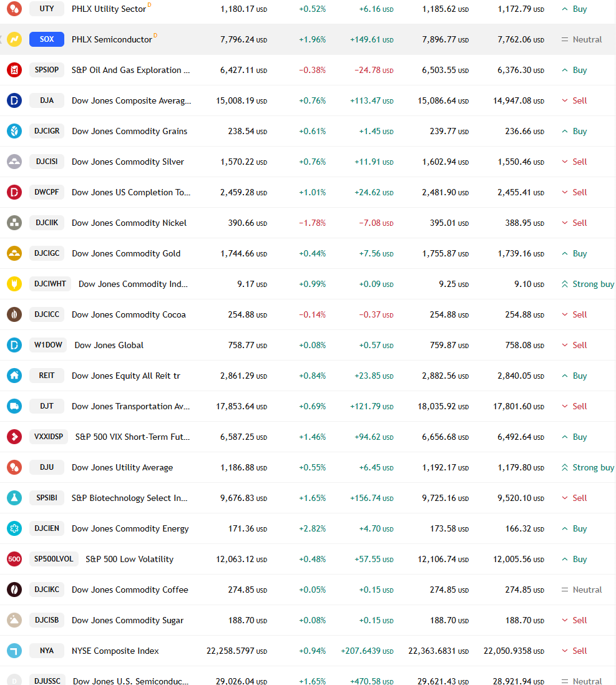Click the 15,008.19 USD price
The width and height of the screenshot is (616, 685).
click(x=242, y=100)
